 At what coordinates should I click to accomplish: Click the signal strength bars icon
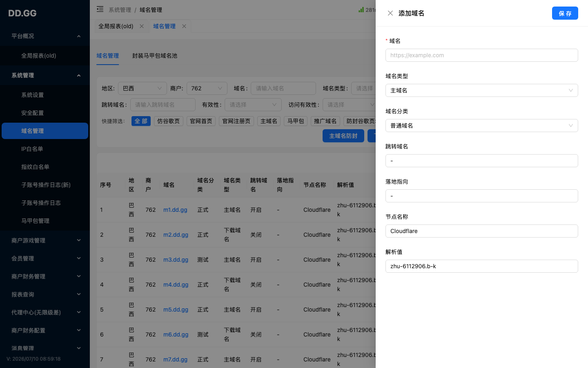pos(361,9)
